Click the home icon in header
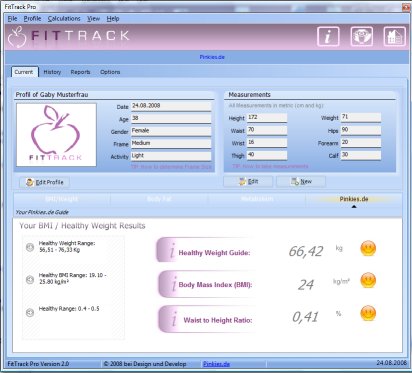 pos(395,36)
